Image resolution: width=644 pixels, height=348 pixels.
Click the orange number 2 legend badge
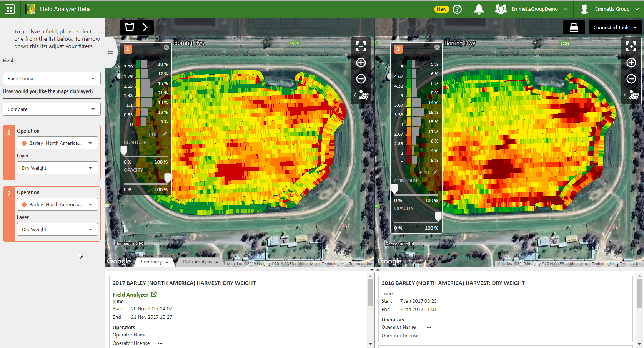click(398, 49)
